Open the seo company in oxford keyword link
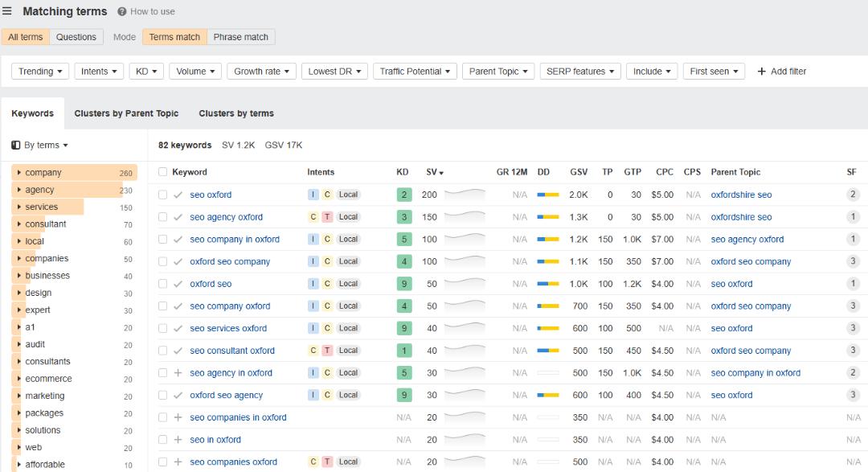868x472 pixels. [x=235, y=240]
